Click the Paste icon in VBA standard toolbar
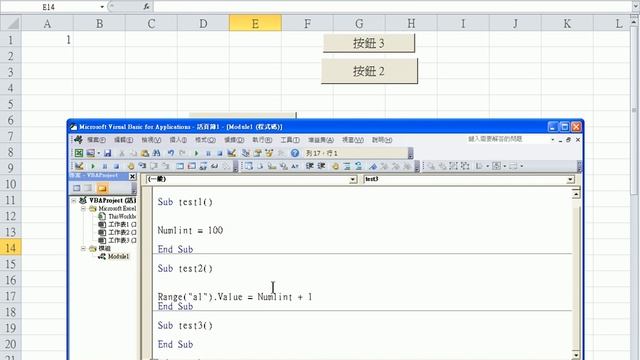Viewport: 640px width, 360px height. coord(144,153)
